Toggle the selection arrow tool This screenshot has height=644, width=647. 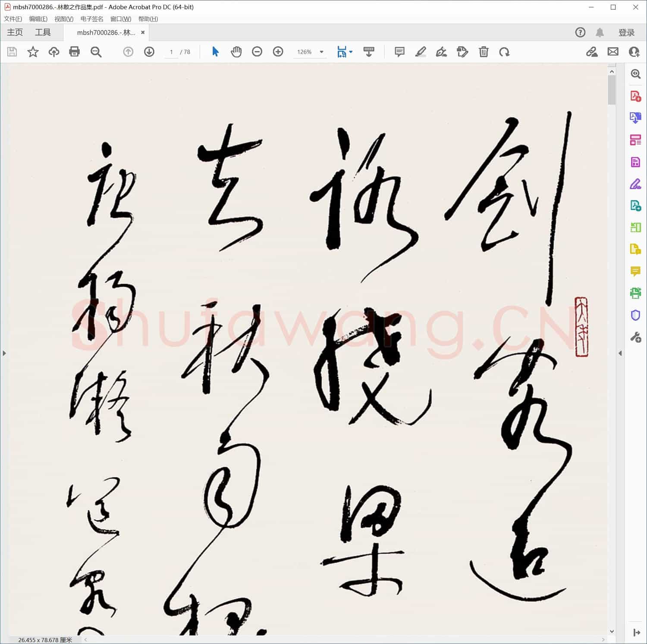click(x=215, y=52)
